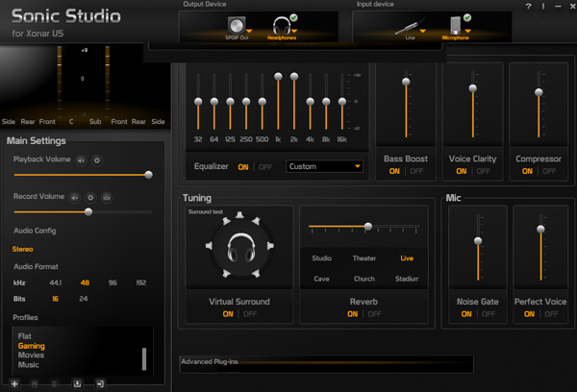The image size is (577, 392).
Task: Set sample rate to 192 kHz
Action: point(141,282)
